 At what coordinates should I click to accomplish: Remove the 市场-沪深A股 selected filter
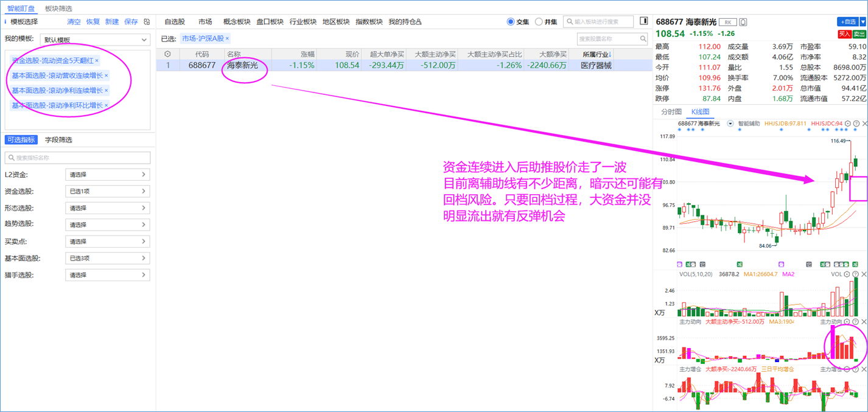pos(227,38)
